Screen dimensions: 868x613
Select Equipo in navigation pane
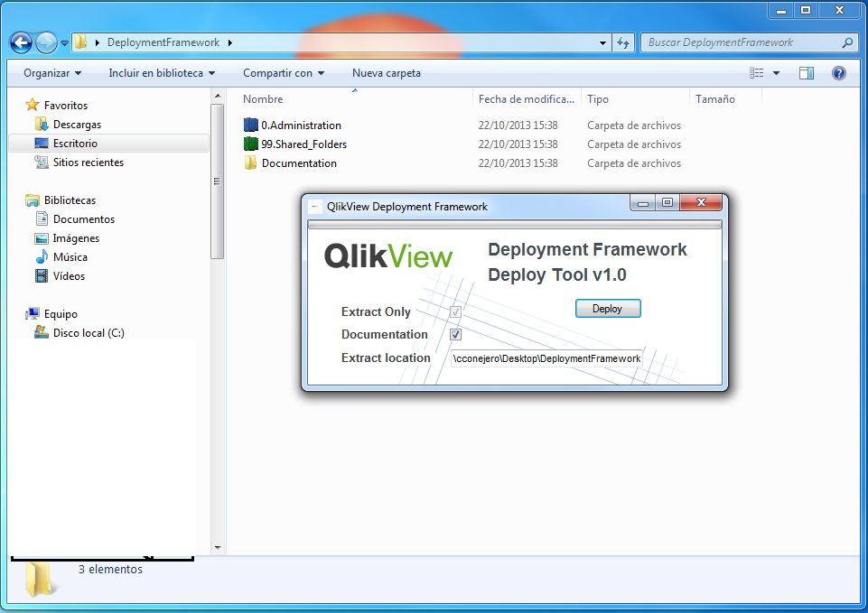coord(61,314)
